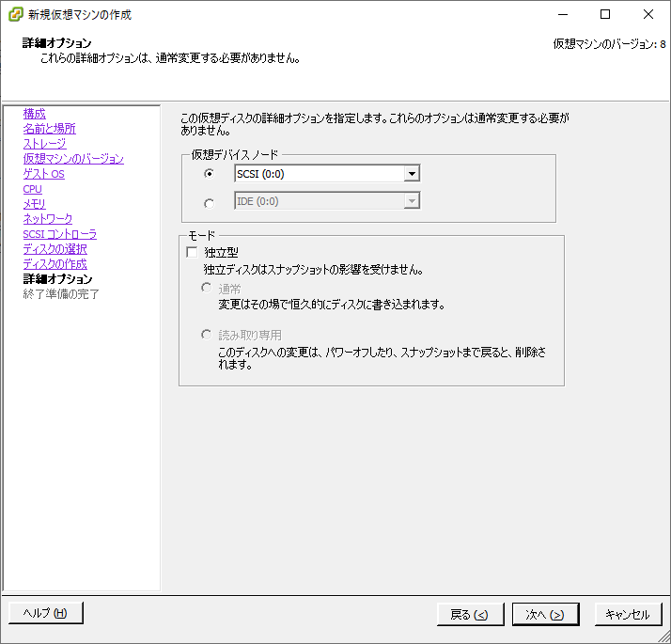Go to the ゲスト OS step link

coord(43,174)
